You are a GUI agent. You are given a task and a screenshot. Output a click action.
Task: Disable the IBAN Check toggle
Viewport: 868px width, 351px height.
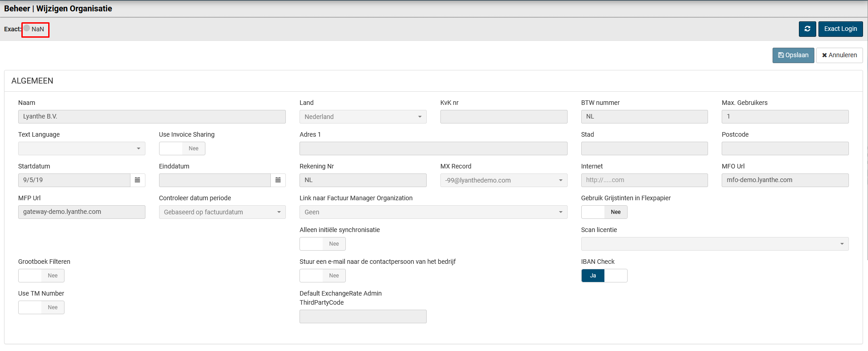[x=604, y=276]
